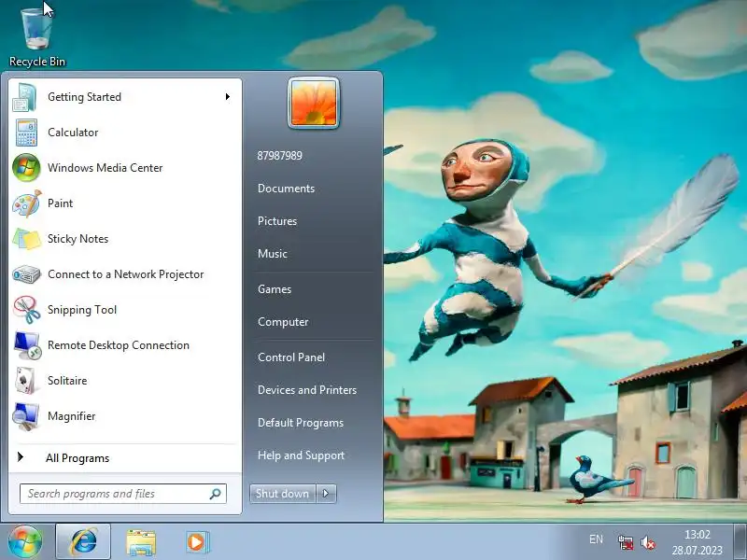This screenshot has height=560, width=747.
Task: Open Solitaire via its cards icon
Action: point(25,381)
